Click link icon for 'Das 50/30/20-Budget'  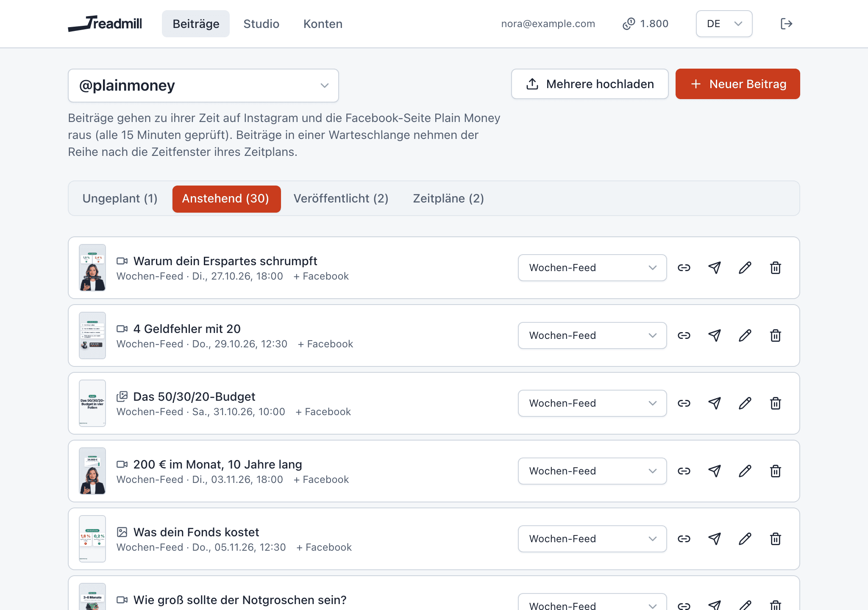(684, 403)
